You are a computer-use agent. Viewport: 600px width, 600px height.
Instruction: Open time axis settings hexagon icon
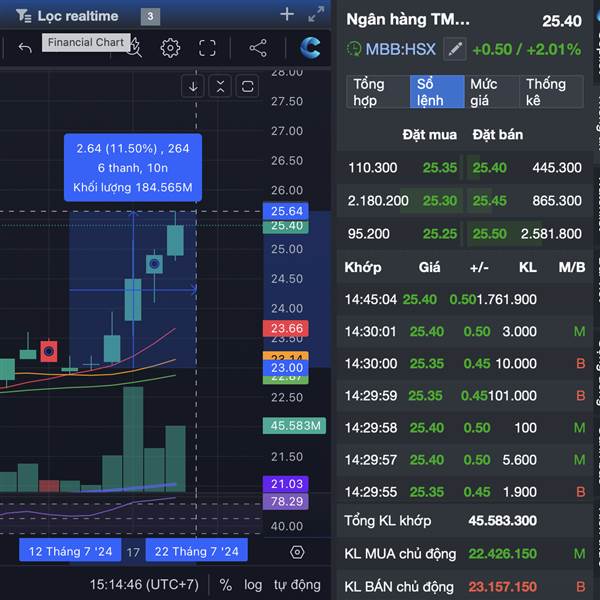point(297,552)
